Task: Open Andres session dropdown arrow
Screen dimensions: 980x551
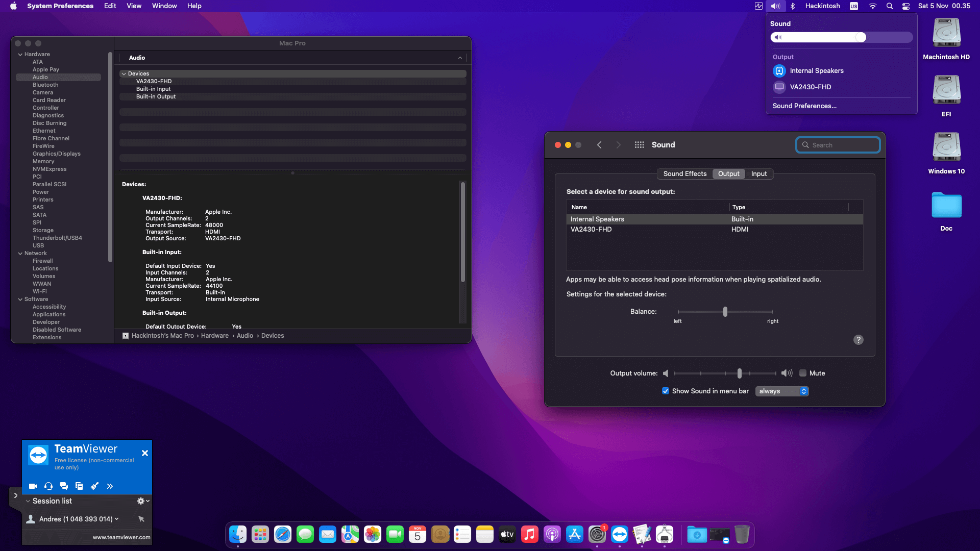Action: click(x=117, y=519)
